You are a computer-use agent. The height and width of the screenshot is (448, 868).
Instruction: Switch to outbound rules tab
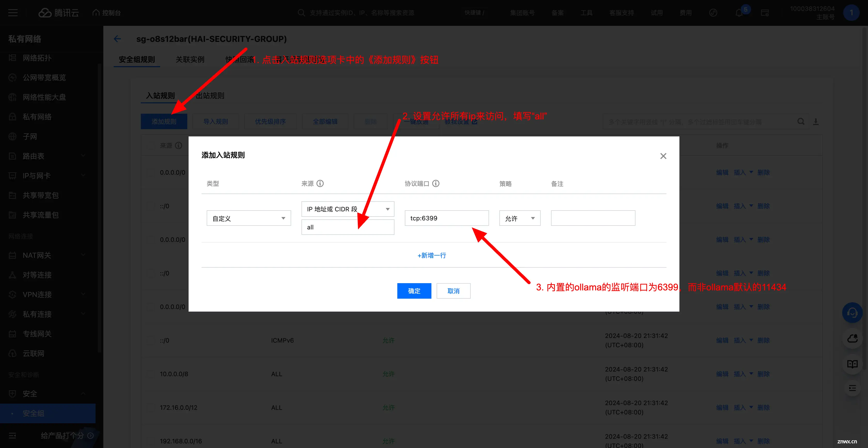[x=210, y=96]
